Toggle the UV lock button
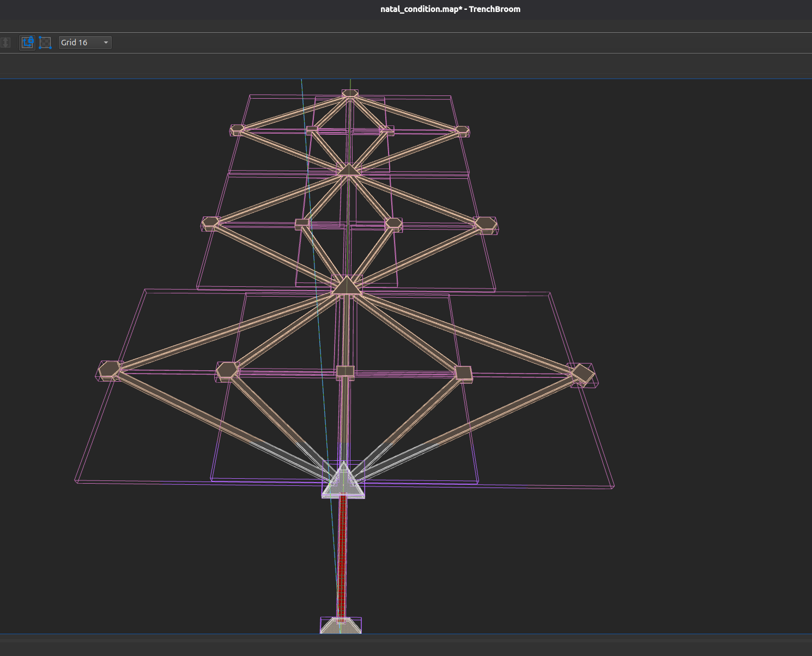The height and width of the screenshot is (656, 812). click(x=45, y=43)
